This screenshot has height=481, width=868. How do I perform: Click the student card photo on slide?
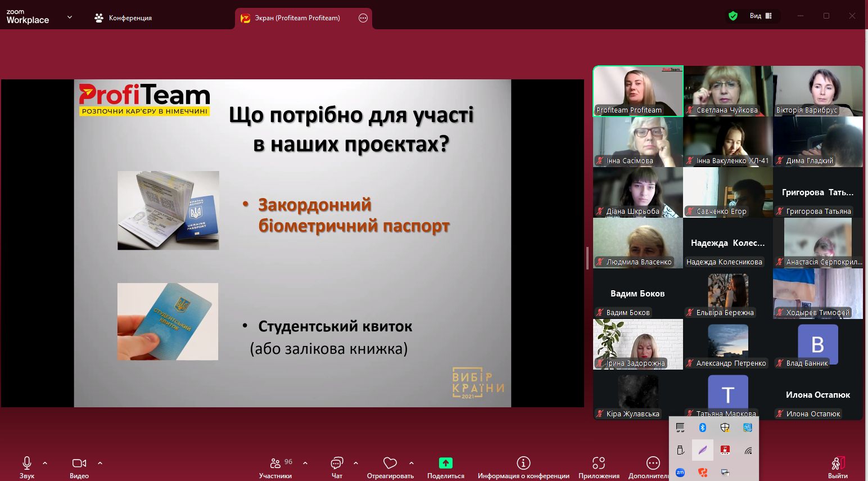coord(168,321)
